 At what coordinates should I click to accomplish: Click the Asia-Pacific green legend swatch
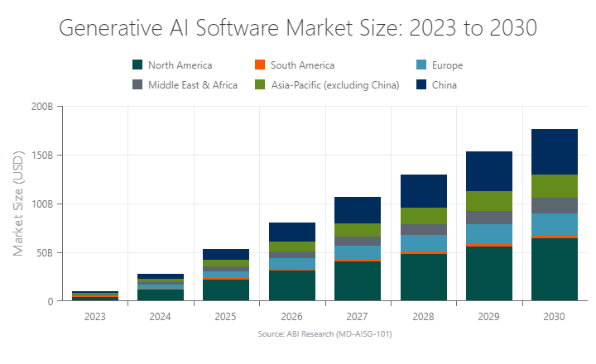click(260, 84)
